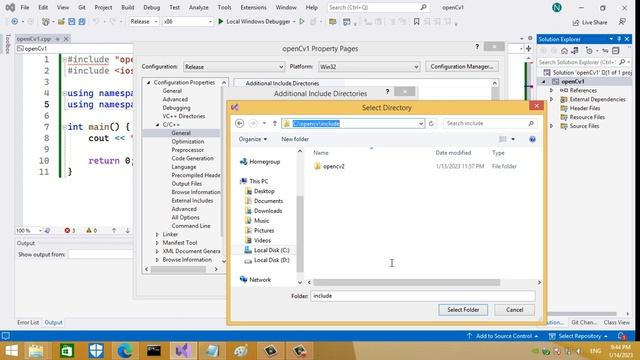The image size is (640, 360).
Task: Select Header Files in Solution Explorer
Action: click(x=584, y=108)
